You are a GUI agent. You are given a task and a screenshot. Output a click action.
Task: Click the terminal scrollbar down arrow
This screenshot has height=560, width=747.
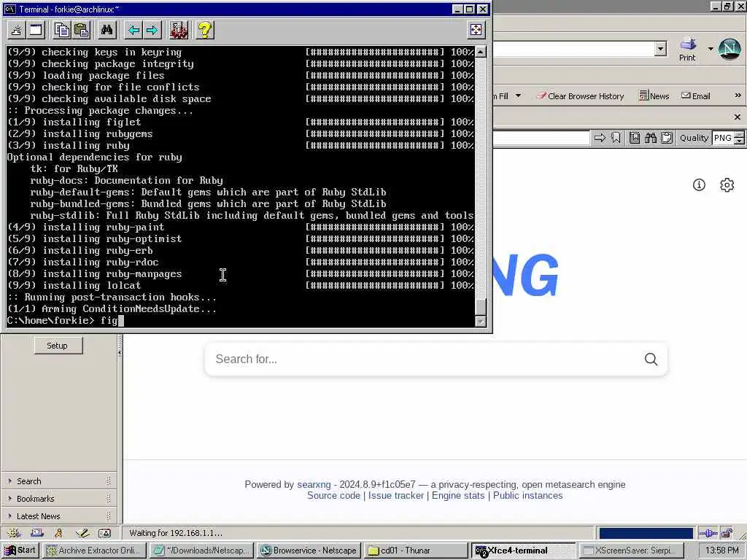pyautogui.click(x=481, y=322)
